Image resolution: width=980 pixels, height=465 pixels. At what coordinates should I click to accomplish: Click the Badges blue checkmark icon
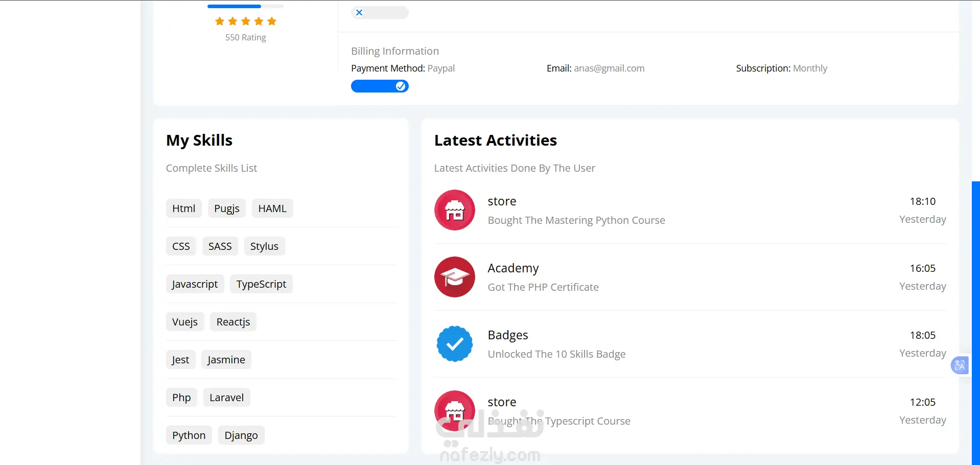click(455, 344)
